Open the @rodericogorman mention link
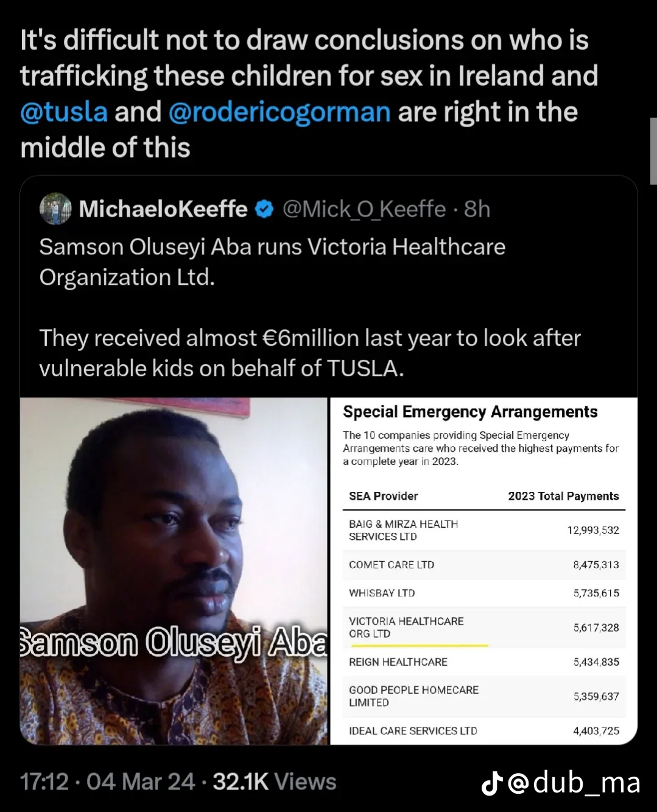 279,112
